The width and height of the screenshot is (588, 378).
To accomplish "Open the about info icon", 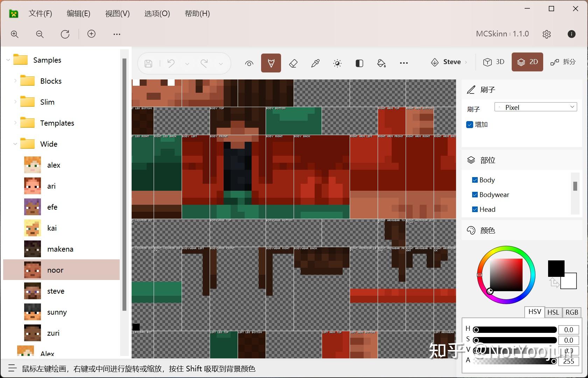I will [x=572, y=34].
